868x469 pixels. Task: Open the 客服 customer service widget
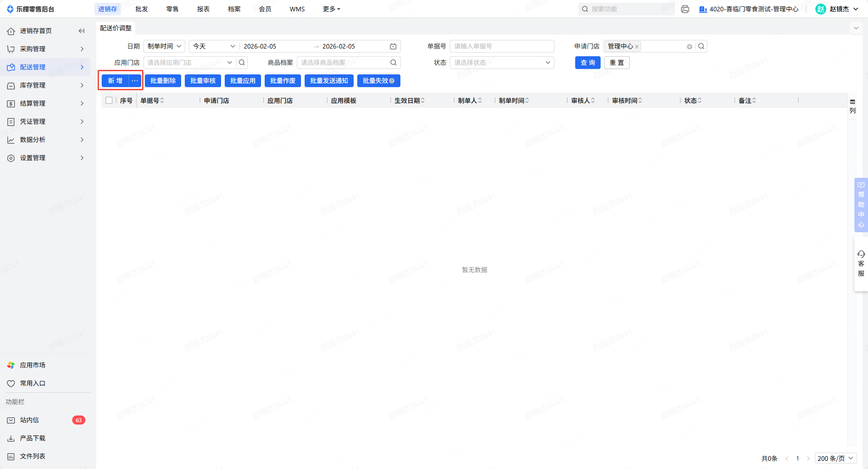click(x=861, y=264)
